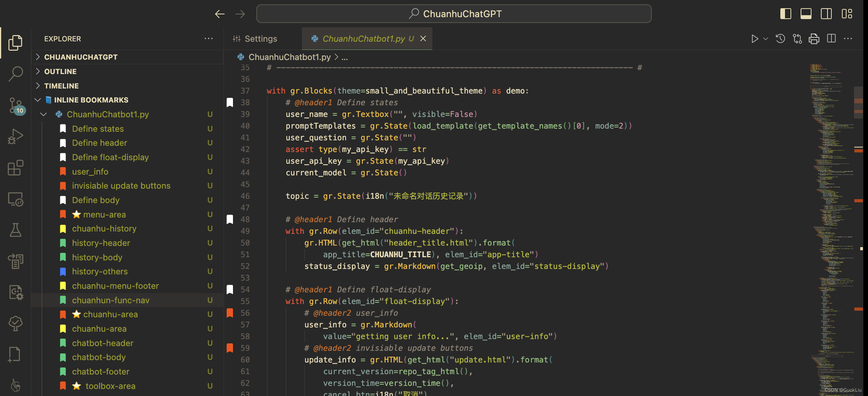Image resolution: width=868 pixels, height=396 pixels.
Task: Open the Source Control view with 10 changes
Action: click(15, 104)
